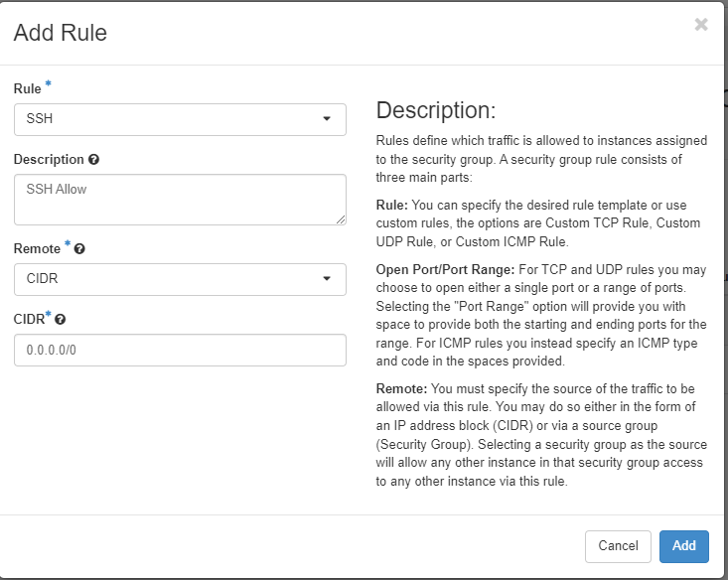This screenshot has width=728, height=580.
Task: Click the help icon next to CIDR label
Action: coord(61,320)
